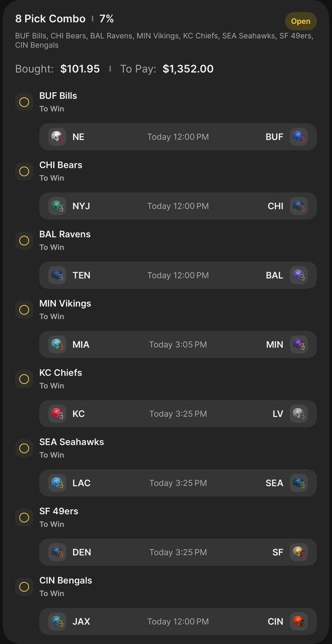
Task: Open the TEN at BAL matchup row
Action: pyautogui.click(x=178, y=275)
